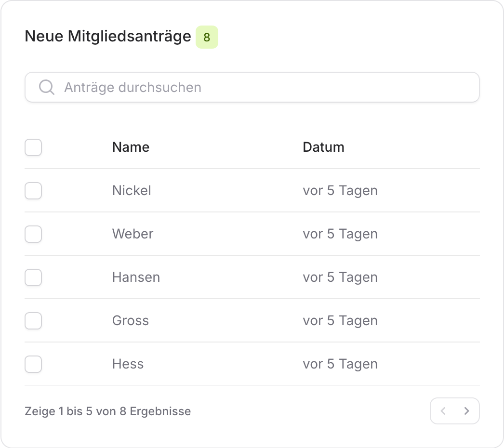Check the checkbox next to Hess
Viewport: 504px width, 448px height.
pos(33,364)
